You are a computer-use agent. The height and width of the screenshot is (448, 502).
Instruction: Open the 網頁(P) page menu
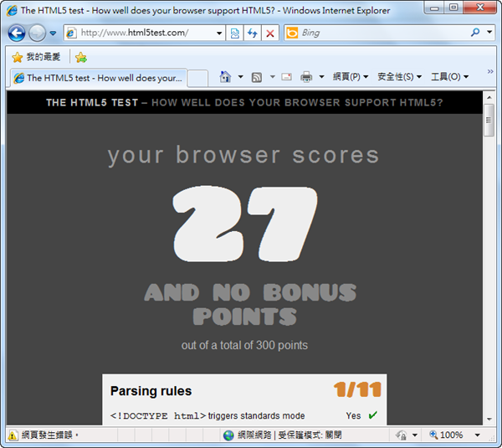click(x=351, y=77)
